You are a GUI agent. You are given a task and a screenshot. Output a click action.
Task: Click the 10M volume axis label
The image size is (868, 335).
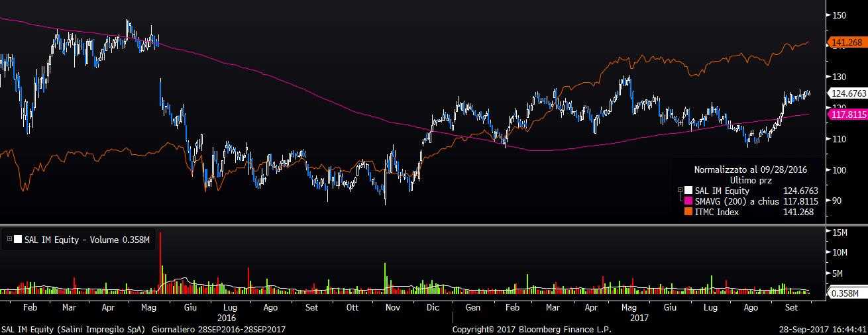tap(841, 252)
